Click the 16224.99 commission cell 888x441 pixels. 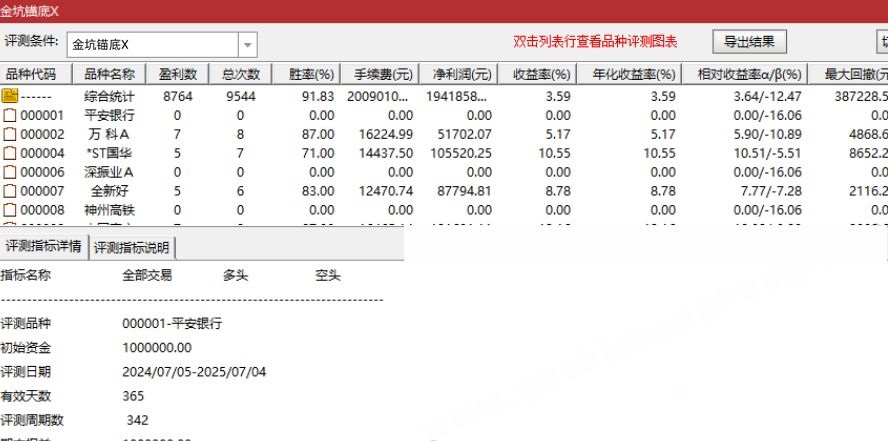[x=386, y=134]
